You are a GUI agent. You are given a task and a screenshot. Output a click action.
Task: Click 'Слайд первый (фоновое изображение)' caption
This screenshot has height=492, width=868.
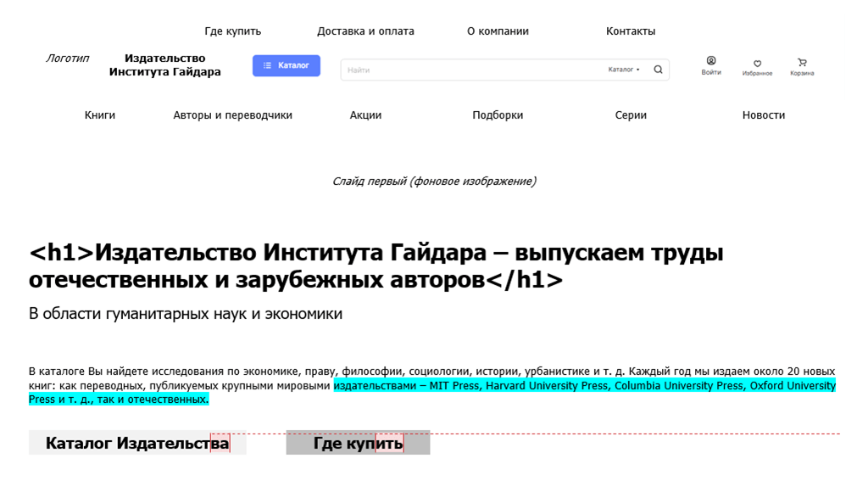click(434, 182)
